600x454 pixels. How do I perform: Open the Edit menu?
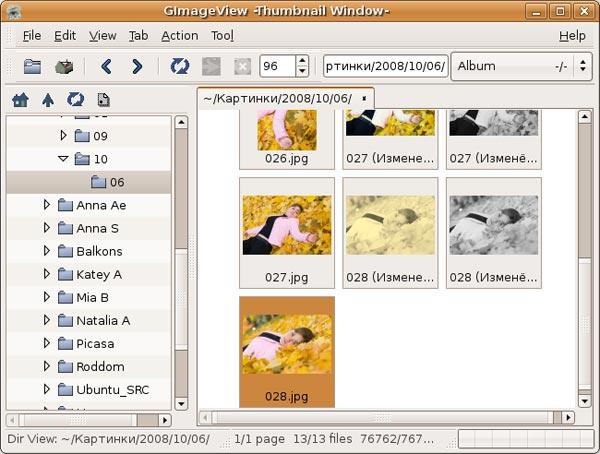click(65, 36)
